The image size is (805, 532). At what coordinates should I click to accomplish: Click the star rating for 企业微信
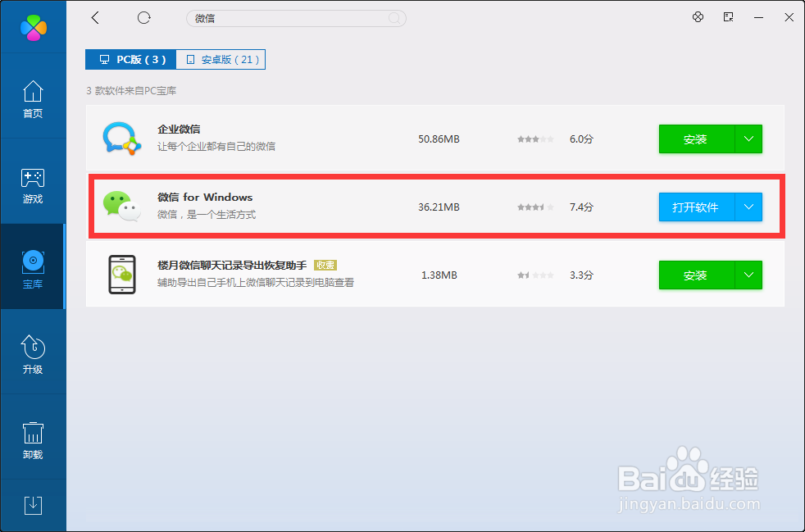[x=535, y=139]
